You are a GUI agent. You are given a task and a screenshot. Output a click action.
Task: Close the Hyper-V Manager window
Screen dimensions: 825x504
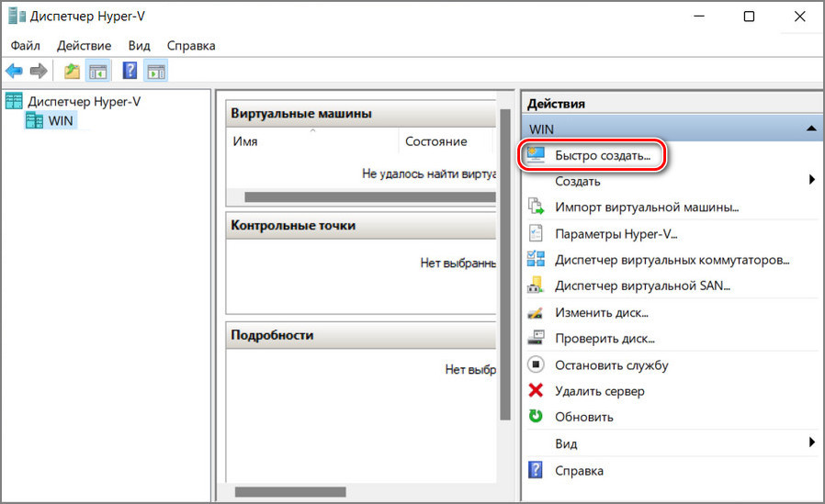[x=800, y=17]
